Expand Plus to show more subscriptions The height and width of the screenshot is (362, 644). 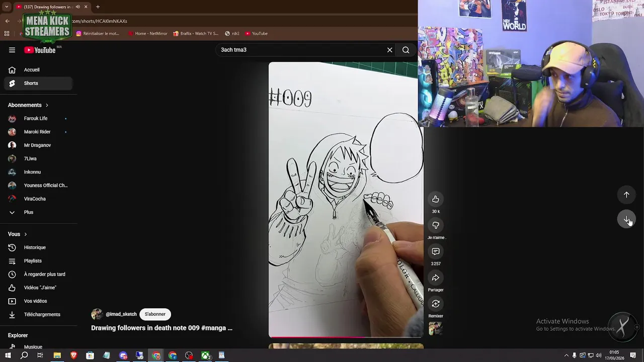pyautogui.click(x=38, y=212)
